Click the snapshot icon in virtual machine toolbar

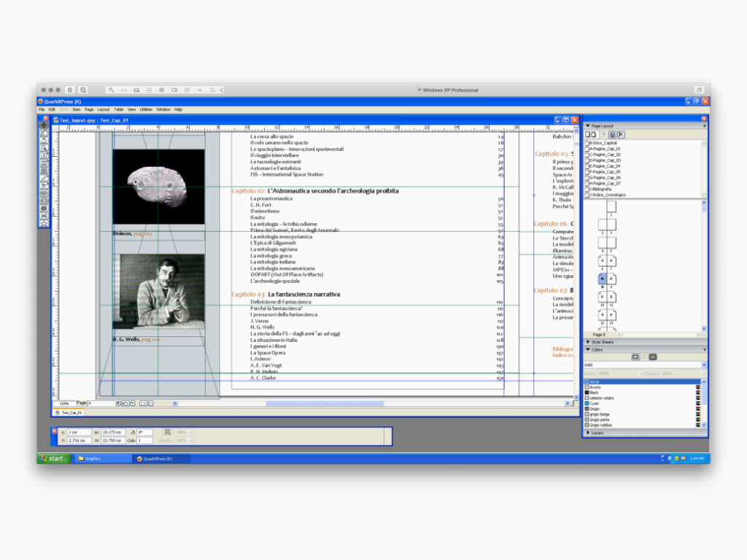tap(83, 90)
